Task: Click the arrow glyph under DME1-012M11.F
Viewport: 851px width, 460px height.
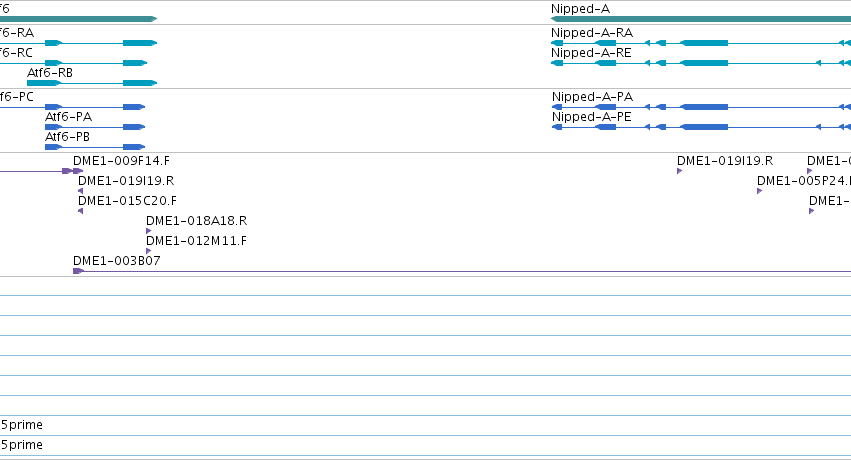Action: [x=149, y=251]
